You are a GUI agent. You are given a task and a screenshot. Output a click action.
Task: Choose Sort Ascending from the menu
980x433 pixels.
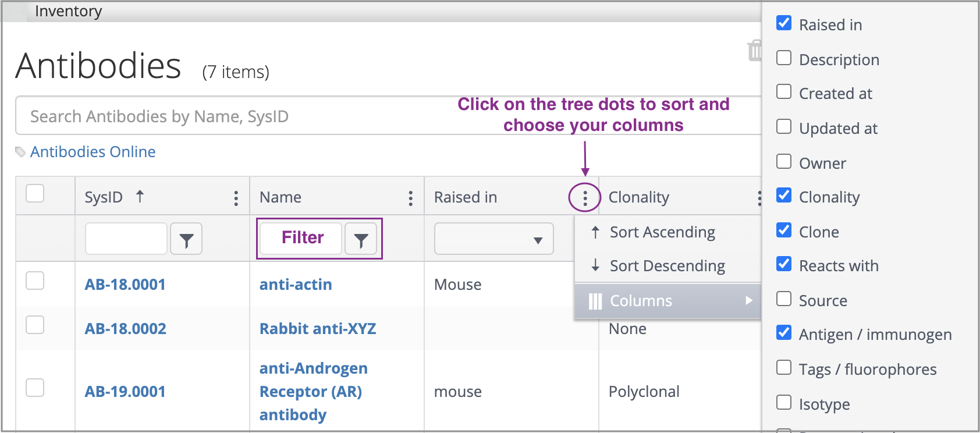[x=662, y=232]
